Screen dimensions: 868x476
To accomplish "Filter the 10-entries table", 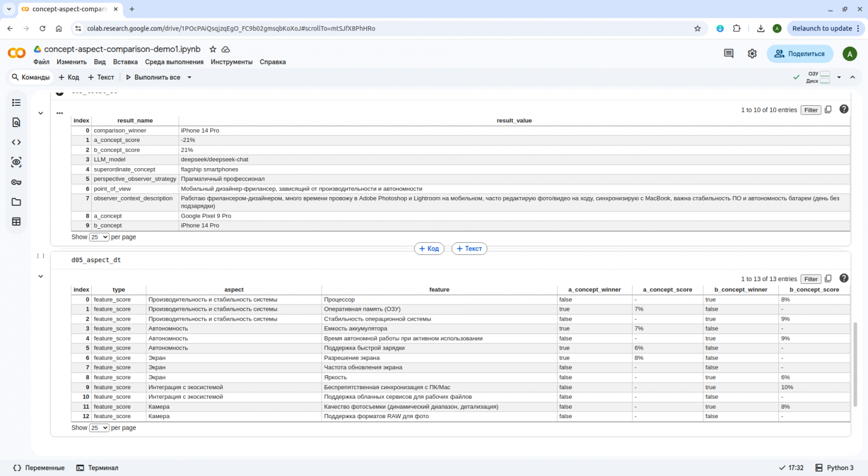I will pos(811,110).
